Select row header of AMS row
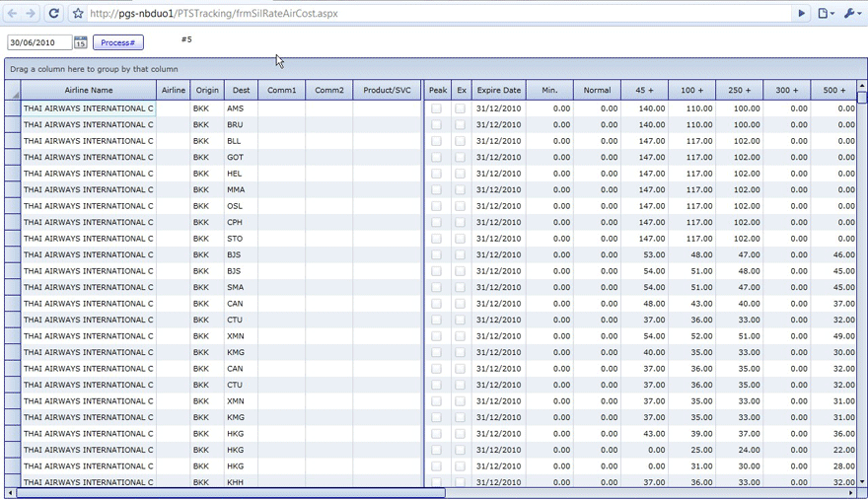Viewport: 868px width, 500px height. (x=13, y=108)
